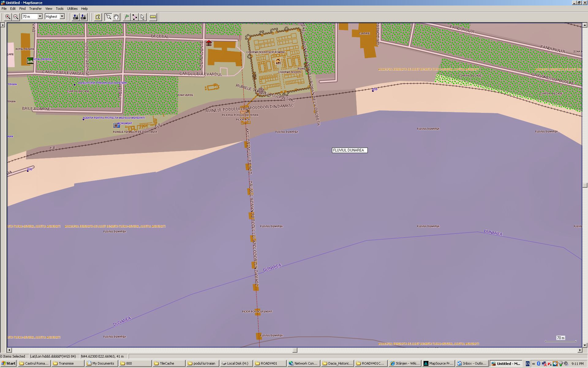Select the Map tool icon

click(x=98, y=17)
